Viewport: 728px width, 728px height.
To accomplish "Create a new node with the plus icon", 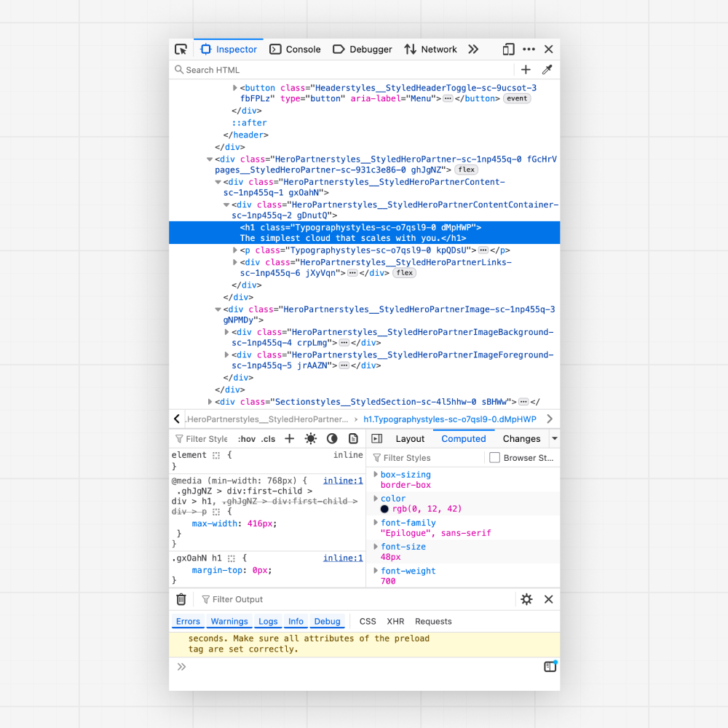I will tap(526, 69).
